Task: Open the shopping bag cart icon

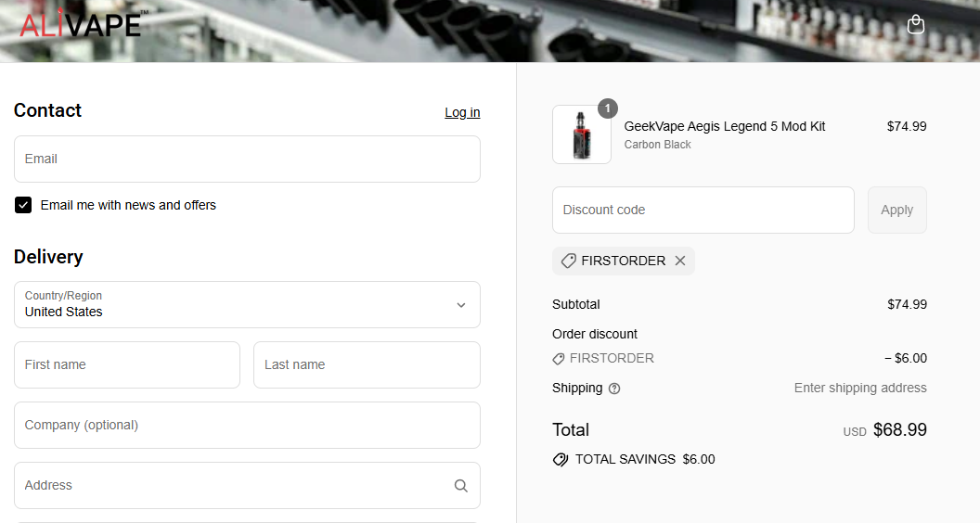Action: click(916, 24)
